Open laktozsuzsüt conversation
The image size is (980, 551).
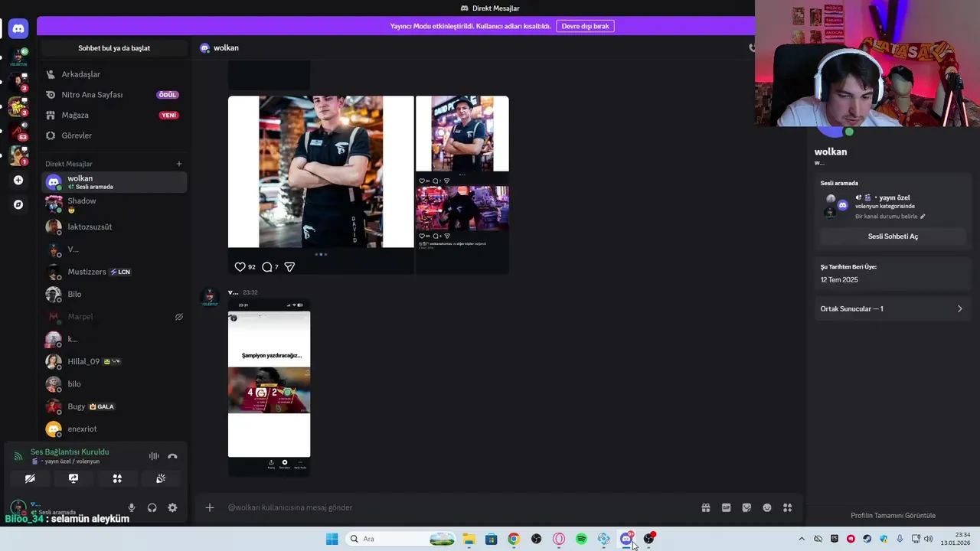(115, 227)
